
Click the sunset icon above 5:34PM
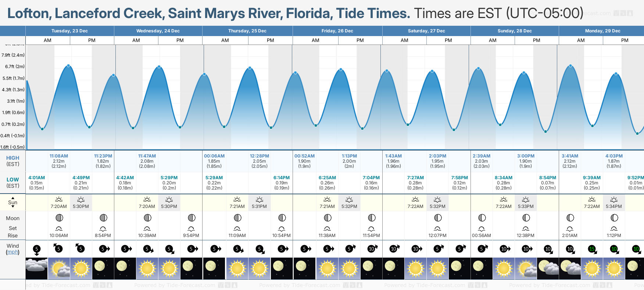[x=614, y=199]
